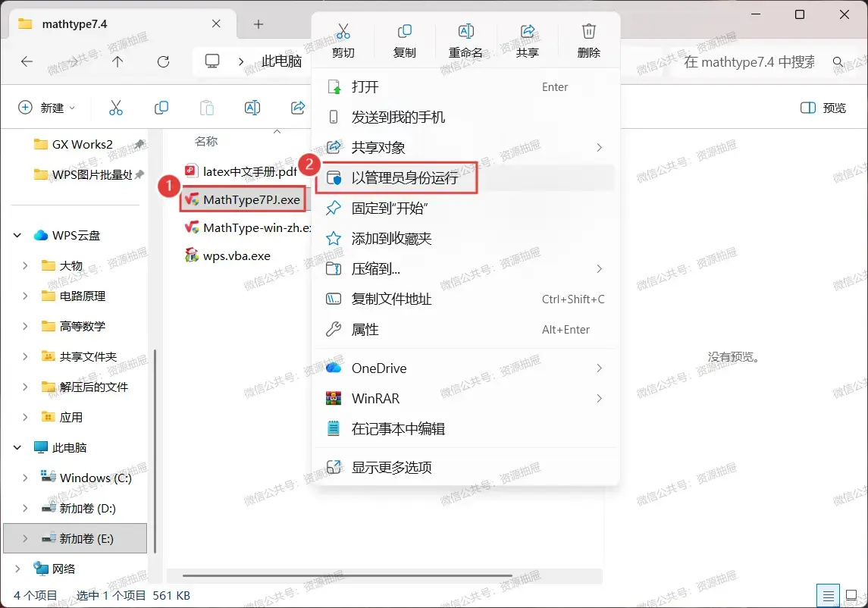Select Copy file address entry
The image size is (868, 608).
[465, 299]
